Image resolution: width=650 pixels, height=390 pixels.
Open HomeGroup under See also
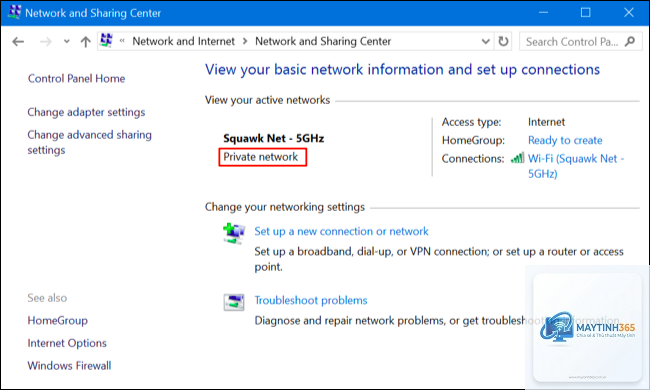[x=58, y=321]
